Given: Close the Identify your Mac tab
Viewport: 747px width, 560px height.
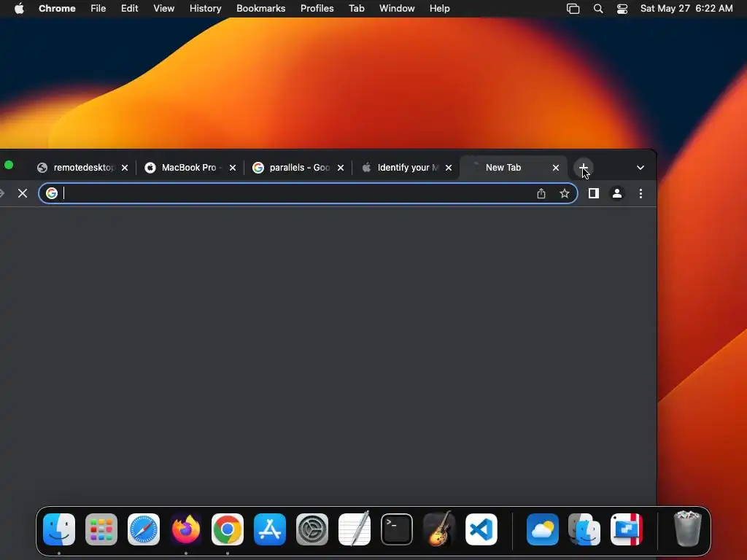Looking at the screenshot, I should pyautogui.click(x=449, y=168).
